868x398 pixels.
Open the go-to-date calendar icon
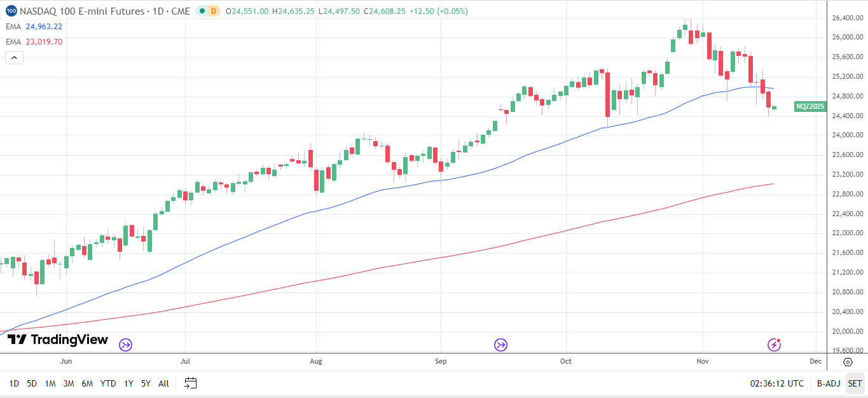pyautogui.click(x=189, y=383)
